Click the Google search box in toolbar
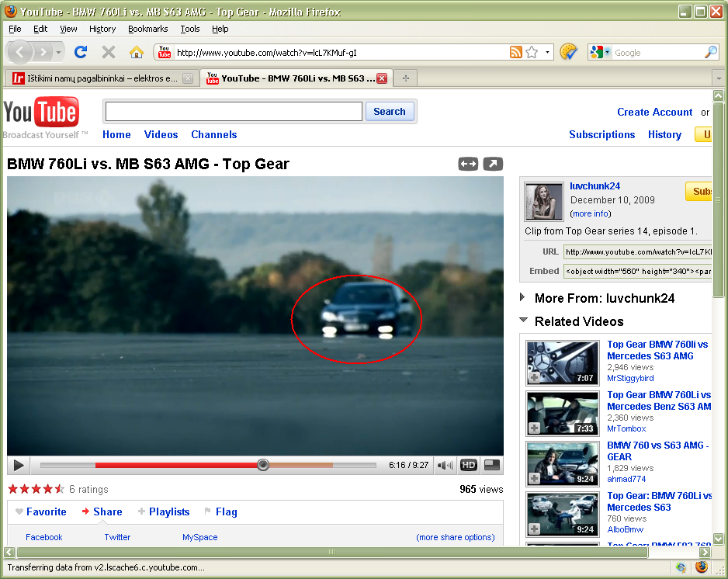 (x=658, y=53)
